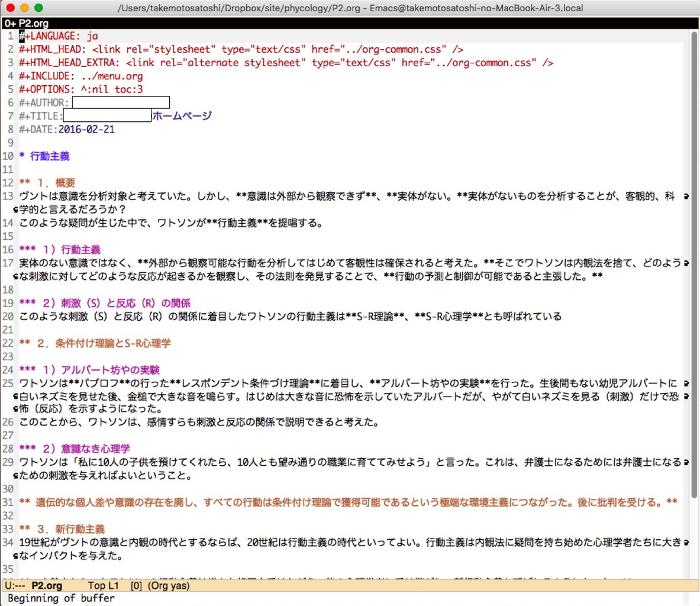Click the right-fringe wrap arrow on line 13
This screenshot has height=606, width=700.
[686, 196]
